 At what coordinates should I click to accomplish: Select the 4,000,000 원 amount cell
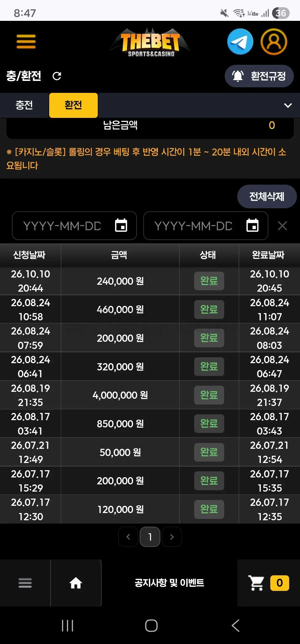(x=120, y=395)
